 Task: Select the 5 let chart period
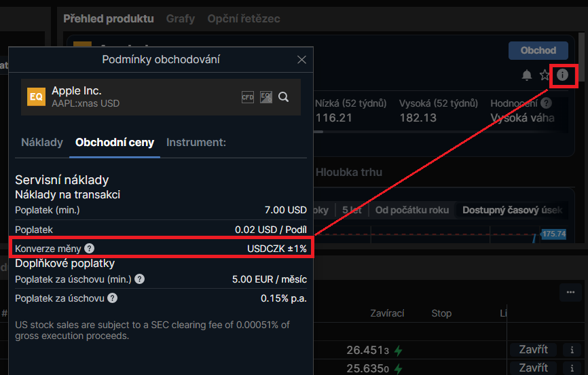[352, 210]
